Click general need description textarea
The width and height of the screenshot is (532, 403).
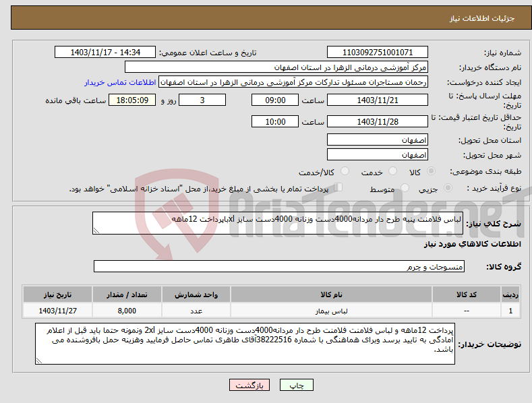(x=278, y=223)
